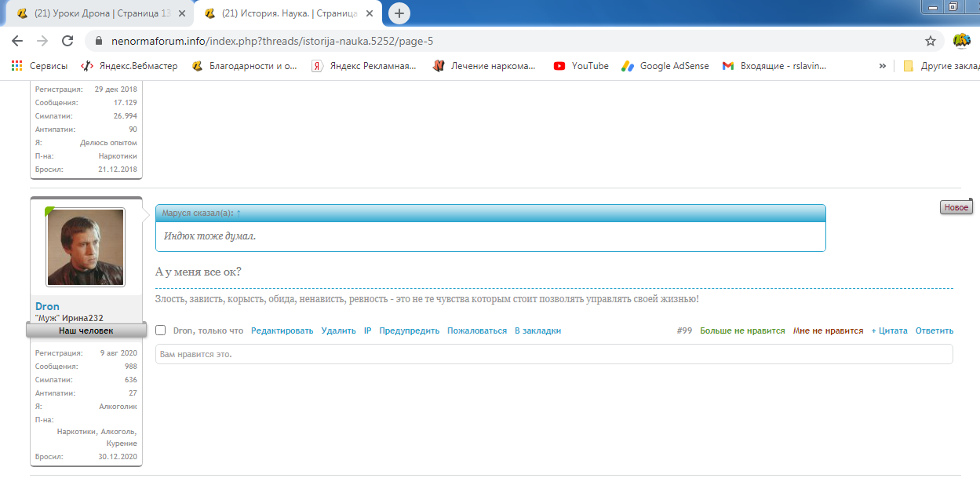Reload the page with refresh icon
Image resolution: width=980 pixels, height=482 pixels.
(x=67, y=41)
